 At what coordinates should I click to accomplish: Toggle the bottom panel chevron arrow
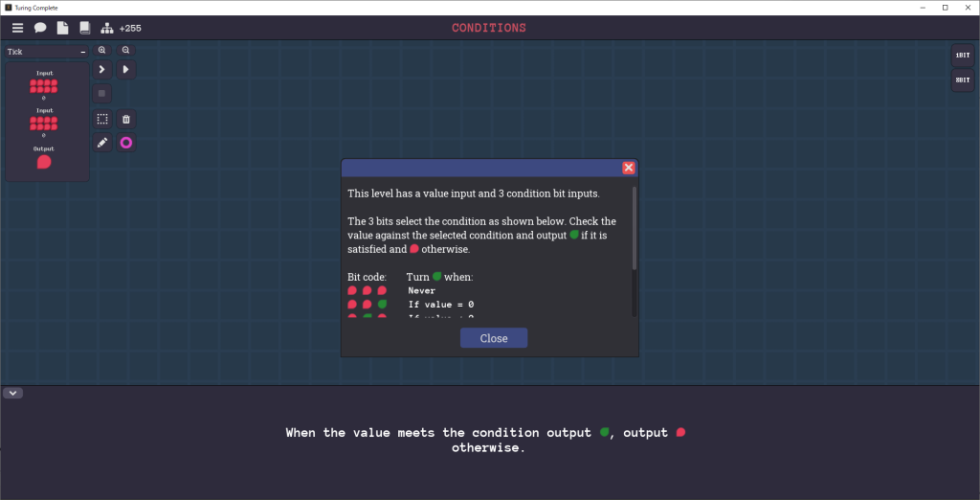pos(12,393)
